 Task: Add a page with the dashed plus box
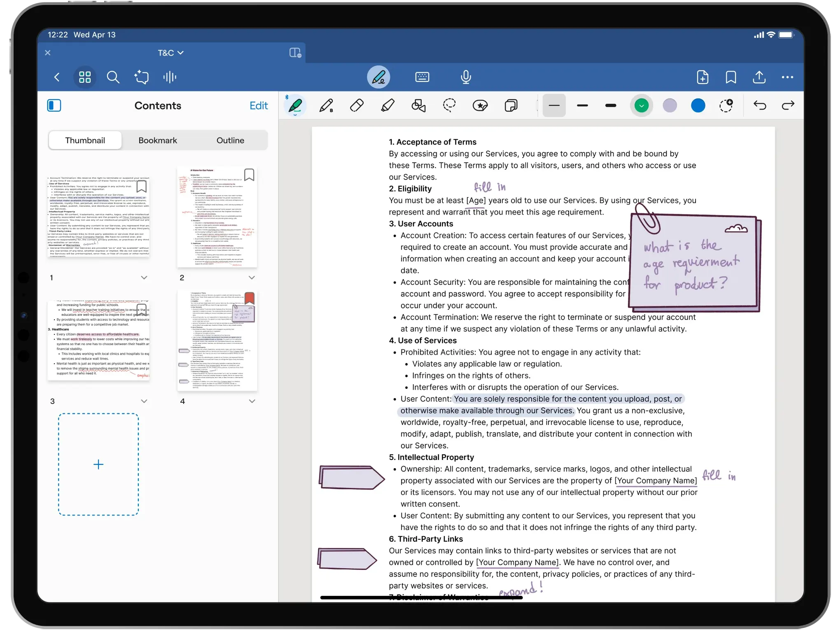pos(98,464)
